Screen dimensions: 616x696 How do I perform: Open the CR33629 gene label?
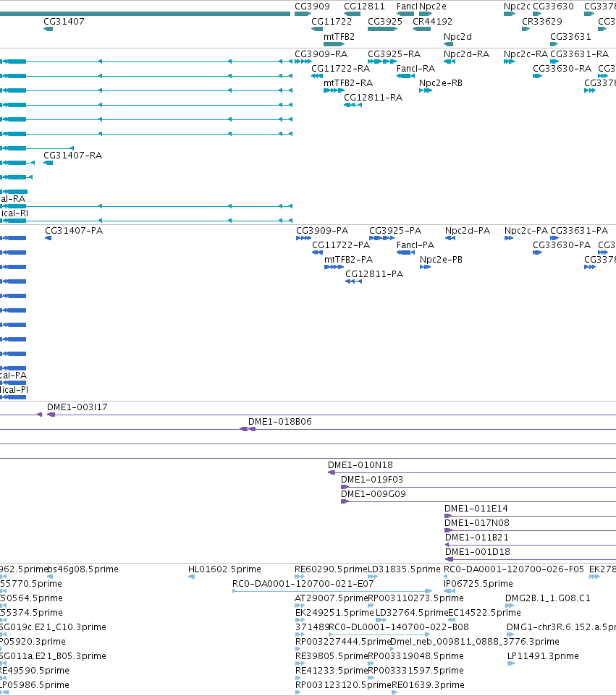542,21
